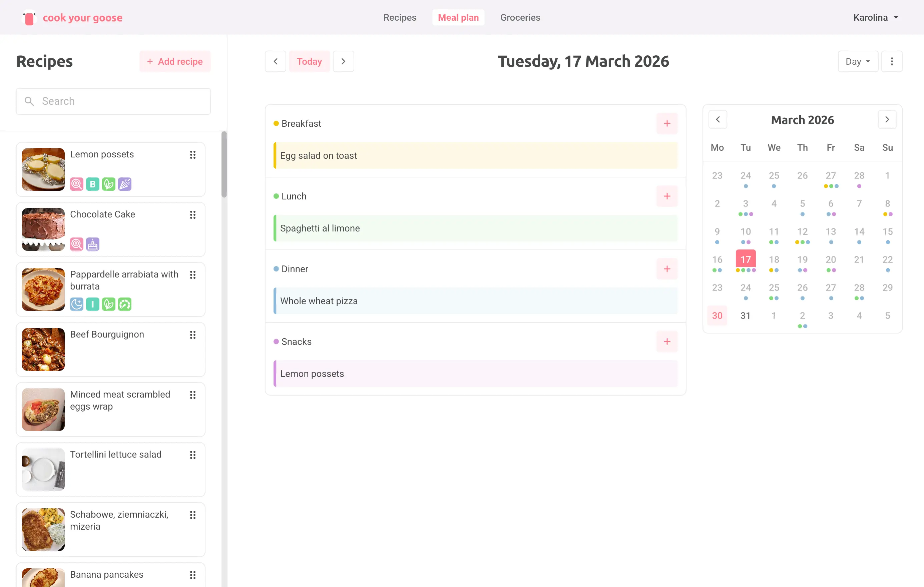Click drag handle on Beef Bourguignon card

(192, 335)
